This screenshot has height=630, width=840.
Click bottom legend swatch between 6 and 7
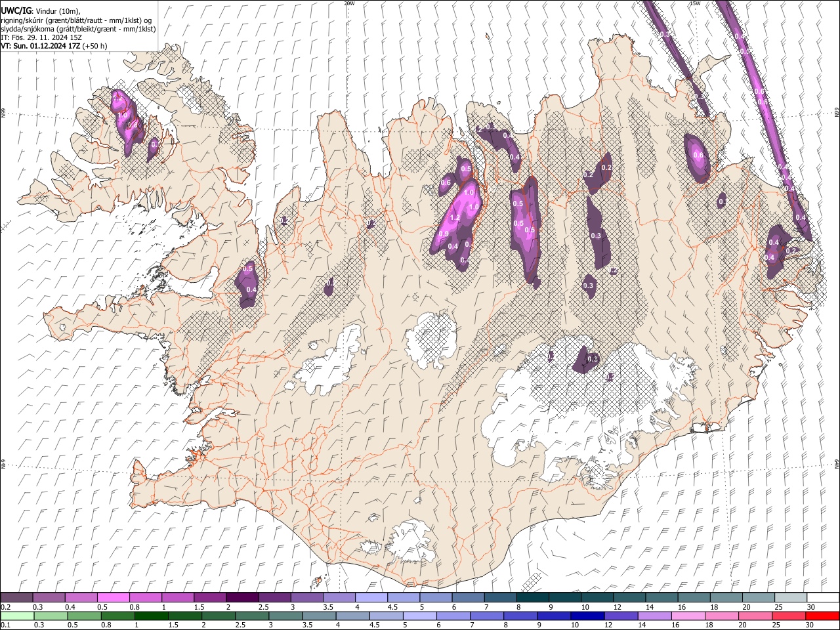(453, 616)
